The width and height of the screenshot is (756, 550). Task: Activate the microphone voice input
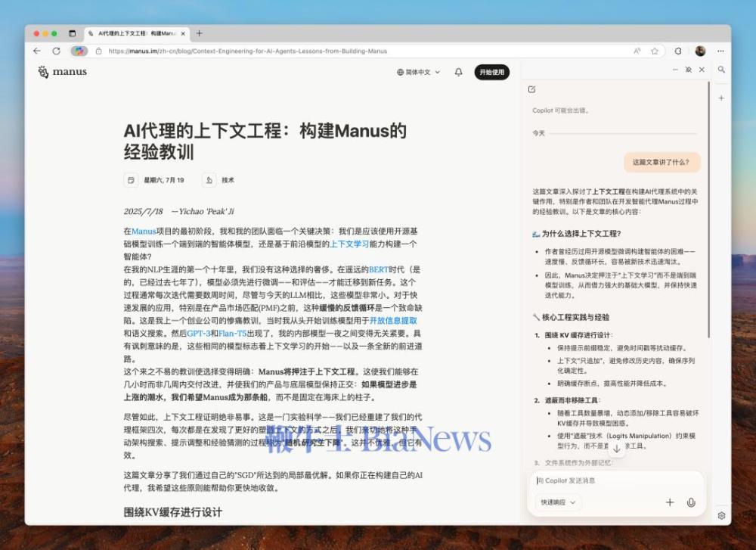pyautogui.click(x=691, y=502)
